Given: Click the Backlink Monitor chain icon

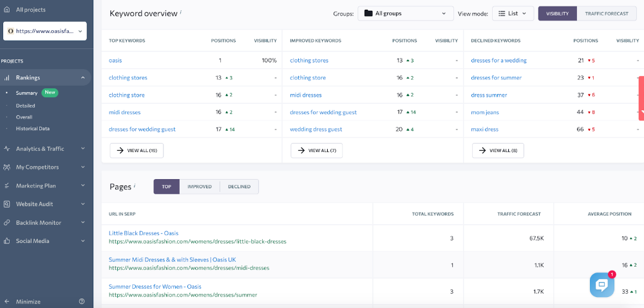Looking at the screenshot, I should point(6,222).
